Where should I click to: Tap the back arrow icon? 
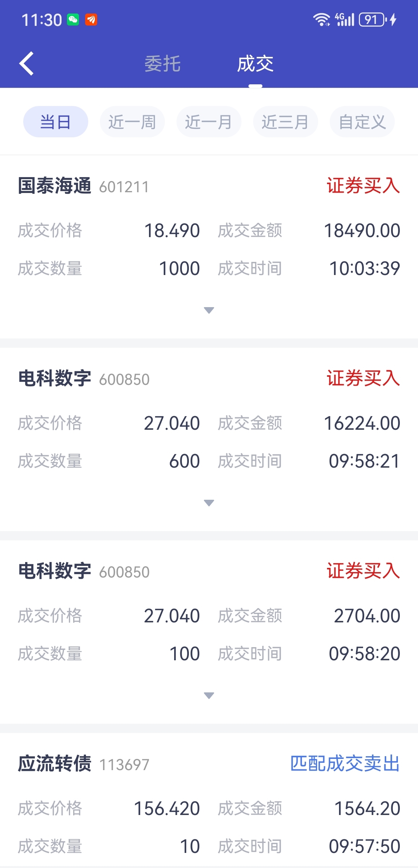[x=26, y=63]
